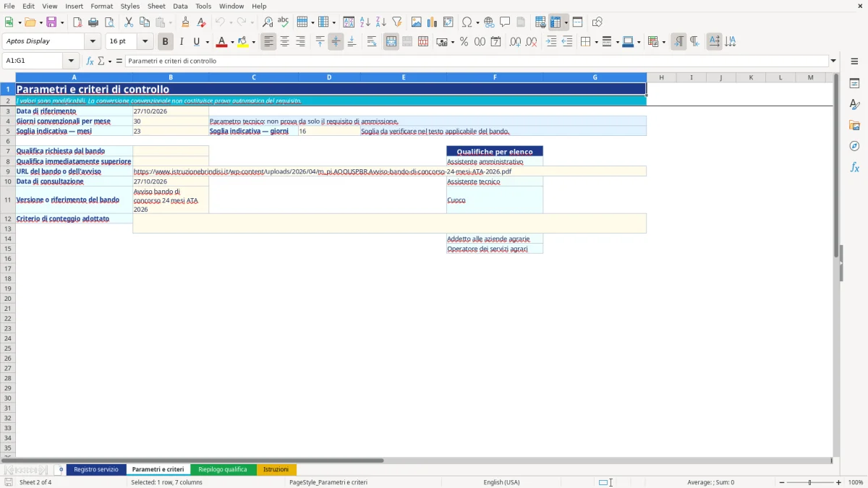Open the Data menu

pyautogui.click(x=180, y=6)
